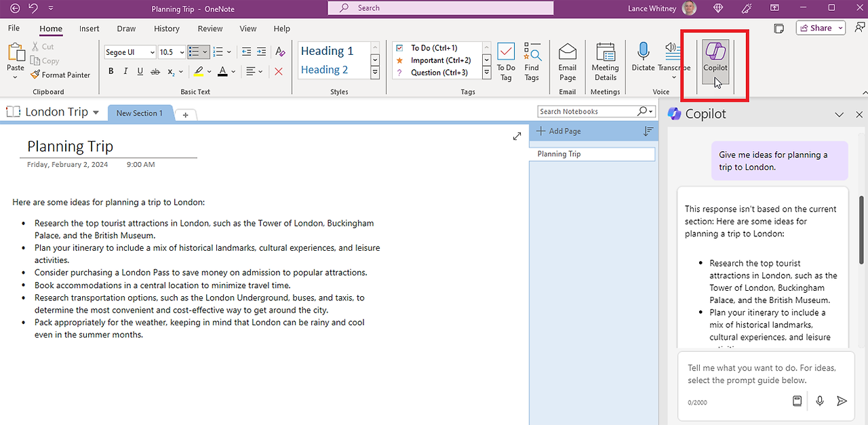868x425 pixels.
Task: Click the Format Painter tool
Action: tap(60, 75)
